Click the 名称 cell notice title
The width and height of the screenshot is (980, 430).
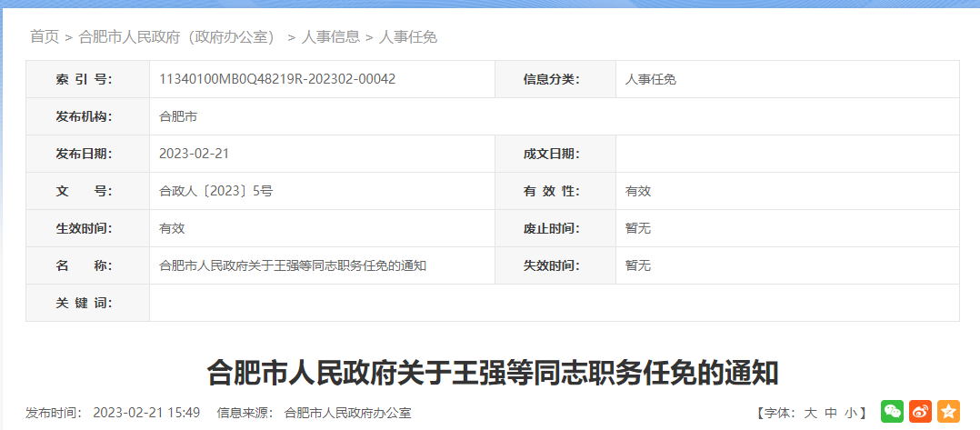pyautogui.click(x=293, y=265)
